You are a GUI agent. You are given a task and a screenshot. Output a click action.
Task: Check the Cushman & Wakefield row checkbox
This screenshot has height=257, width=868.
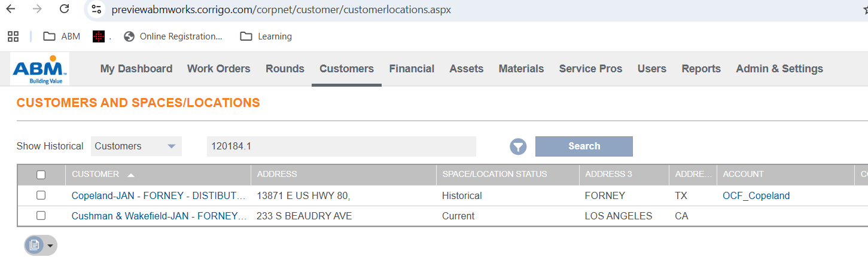(x=41, y=216)
